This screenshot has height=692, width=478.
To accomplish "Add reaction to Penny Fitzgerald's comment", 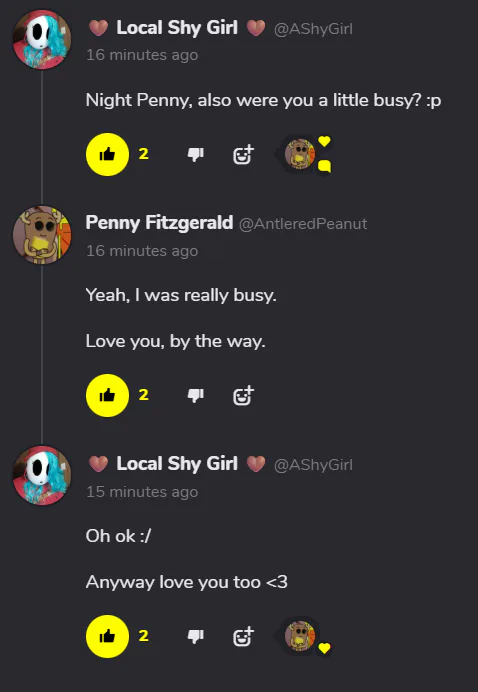I will tap(243, 395).
